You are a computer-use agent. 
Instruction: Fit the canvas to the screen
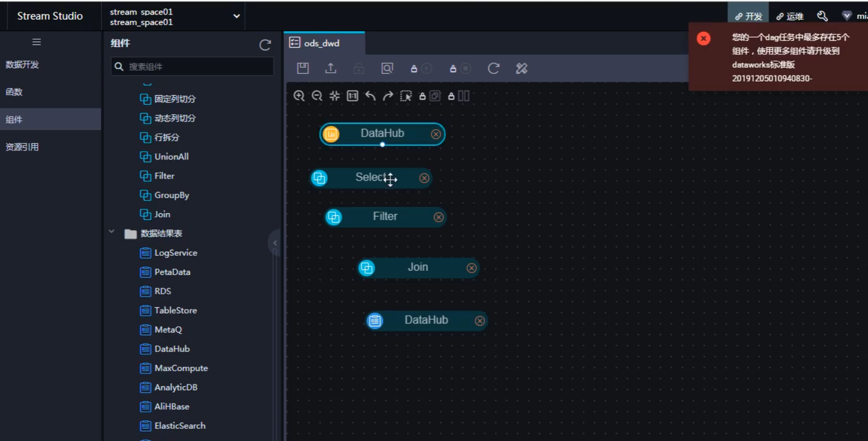pyautogui.click(x=335, y=96)
